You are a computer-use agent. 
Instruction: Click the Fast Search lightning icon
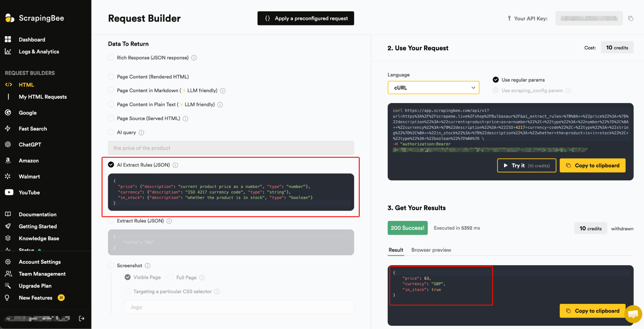pos(8,129)
